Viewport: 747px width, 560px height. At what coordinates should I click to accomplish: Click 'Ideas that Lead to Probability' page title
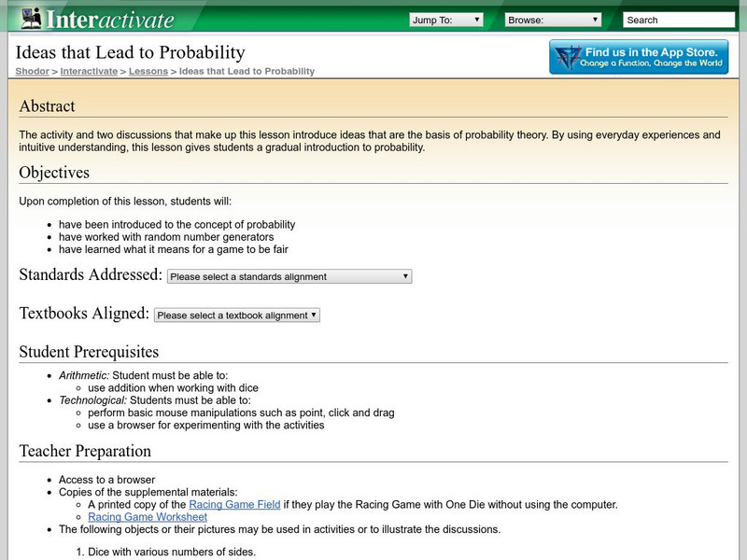[131, 52]
